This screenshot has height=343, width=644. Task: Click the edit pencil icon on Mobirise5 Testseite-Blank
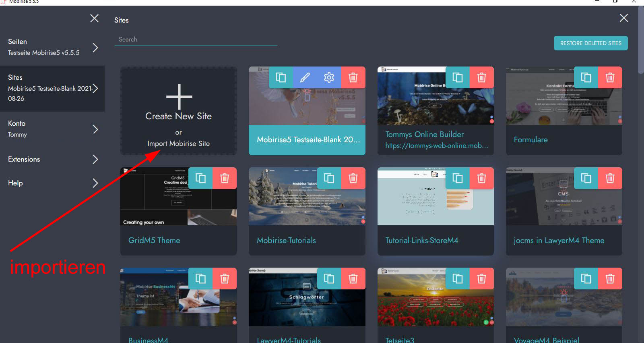(305, 77)
